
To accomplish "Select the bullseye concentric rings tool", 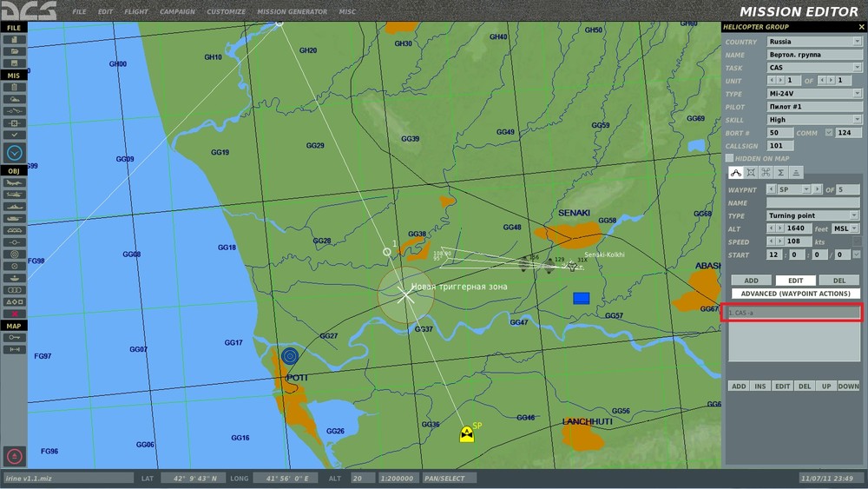I will [15, 254].
